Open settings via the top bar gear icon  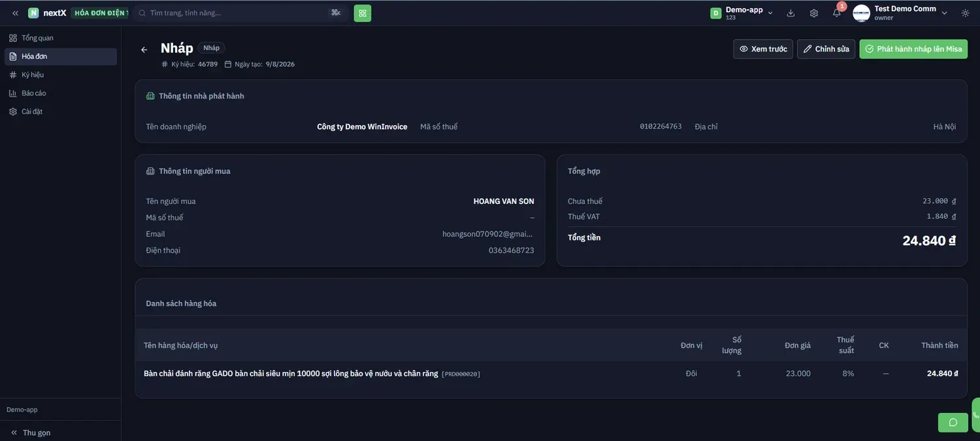(814, 13)
